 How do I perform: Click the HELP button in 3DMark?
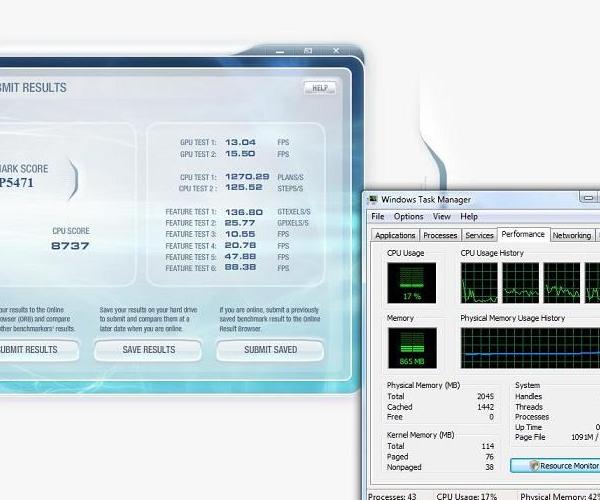tap(320, 88)
